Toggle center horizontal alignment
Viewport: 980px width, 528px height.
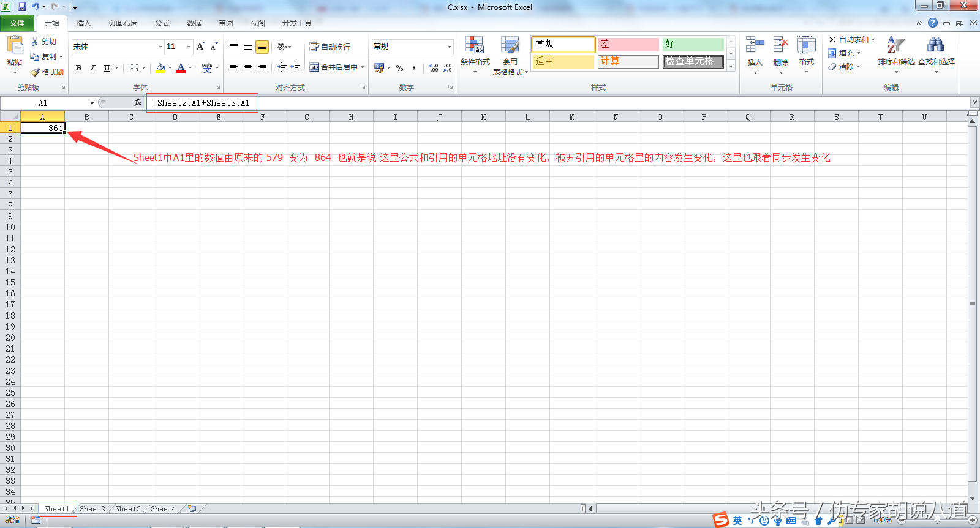248,67
